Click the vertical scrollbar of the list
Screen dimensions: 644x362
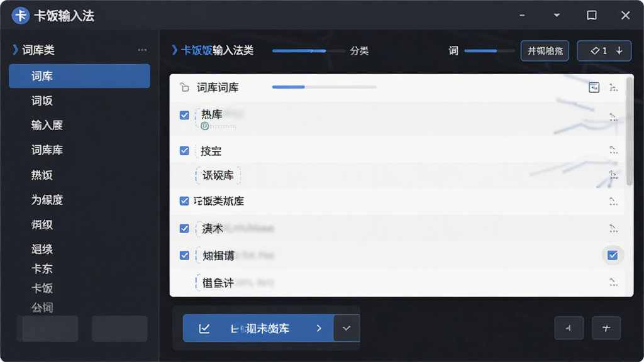coord(630,131)
